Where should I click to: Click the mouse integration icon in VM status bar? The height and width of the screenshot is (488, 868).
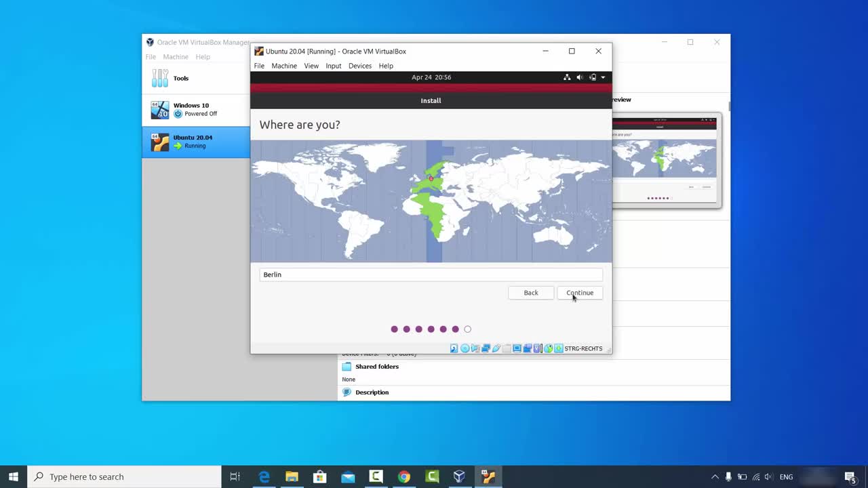pos(549,348)
